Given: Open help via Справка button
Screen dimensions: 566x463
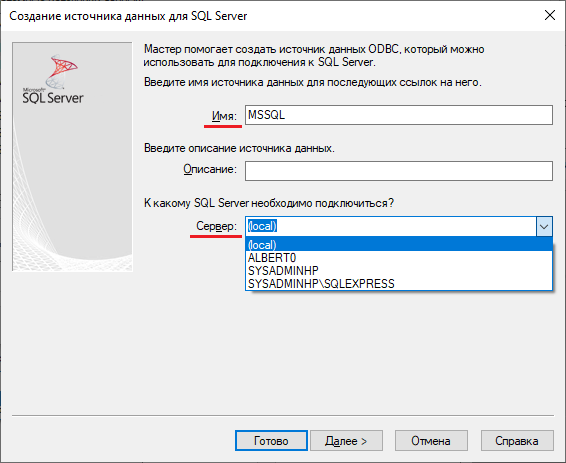Looking at the screenshot, I should point(517,441).
